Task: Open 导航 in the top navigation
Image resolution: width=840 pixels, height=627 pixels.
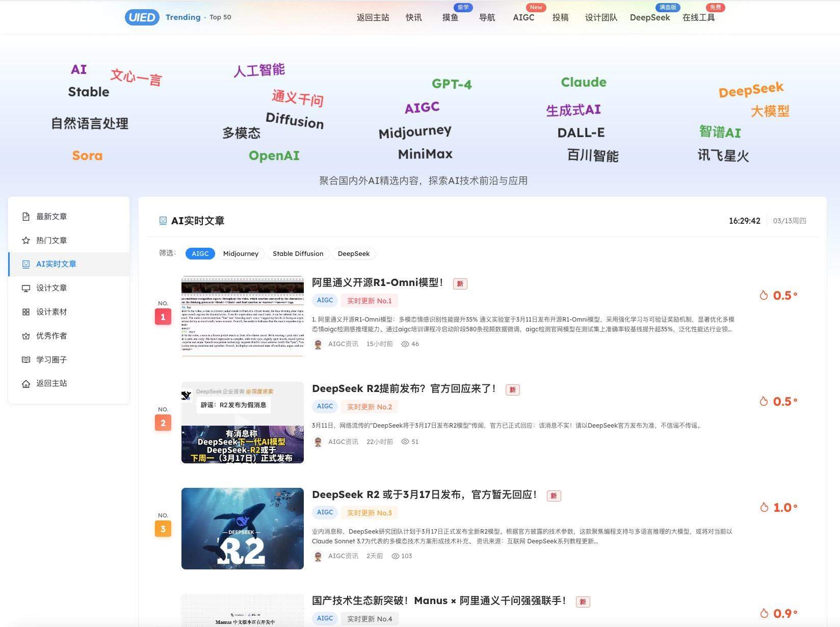Action: tap(487, 17)
